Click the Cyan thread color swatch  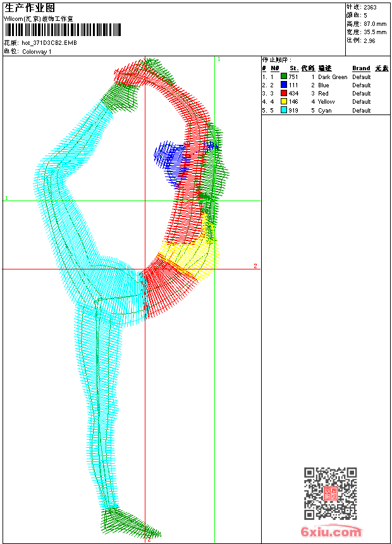(284, 110)
